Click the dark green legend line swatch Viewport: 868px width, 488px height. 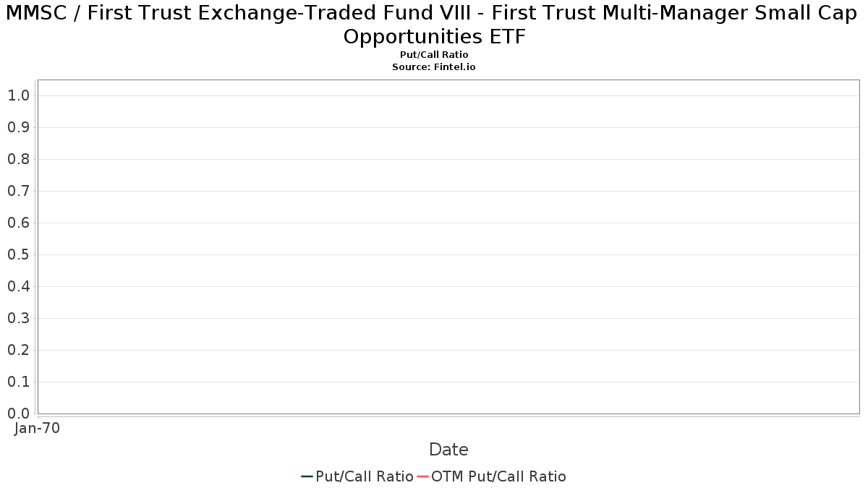pyautogui.click(x=307, y=476)
